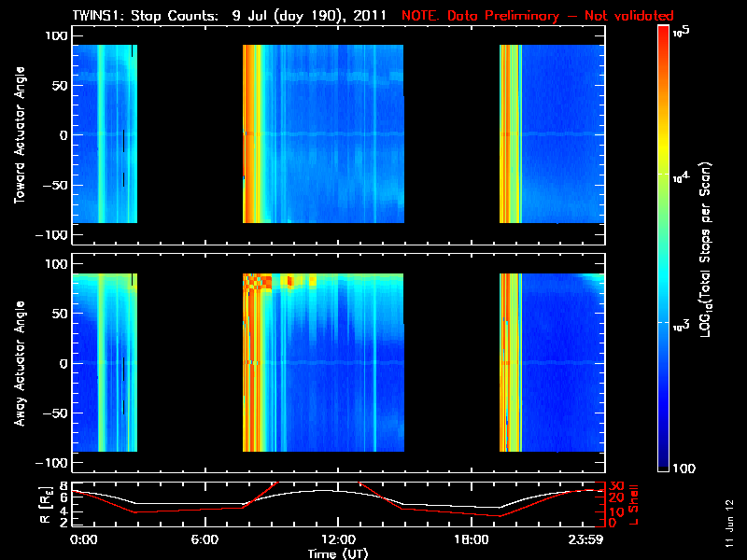Click the 6:00 time axis label
The image size is (747, 560).
coord(204,540)
